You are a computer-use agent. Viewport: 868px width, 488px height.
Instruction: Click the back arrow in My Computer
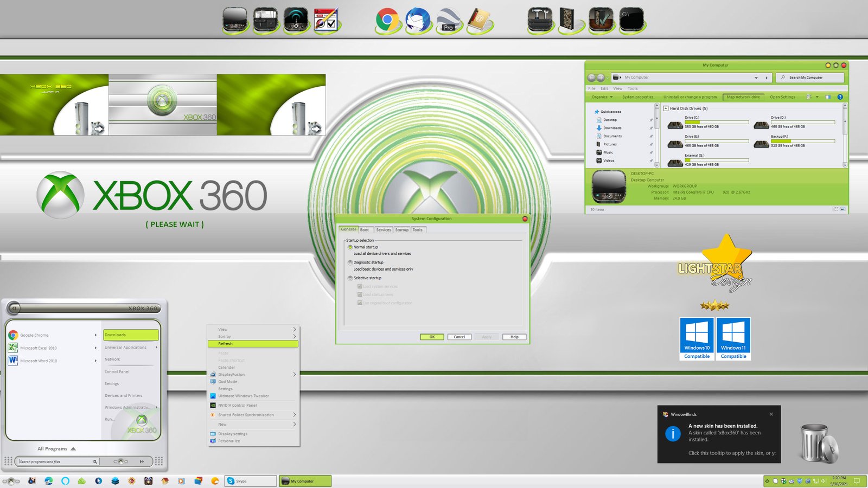[592, 78]
